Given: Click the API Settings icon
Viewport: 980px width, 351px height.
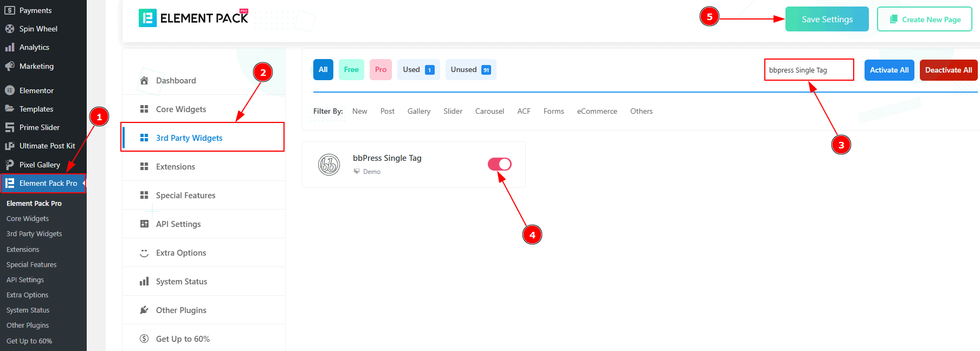Looking at the screenshot, I should [144, 224].
